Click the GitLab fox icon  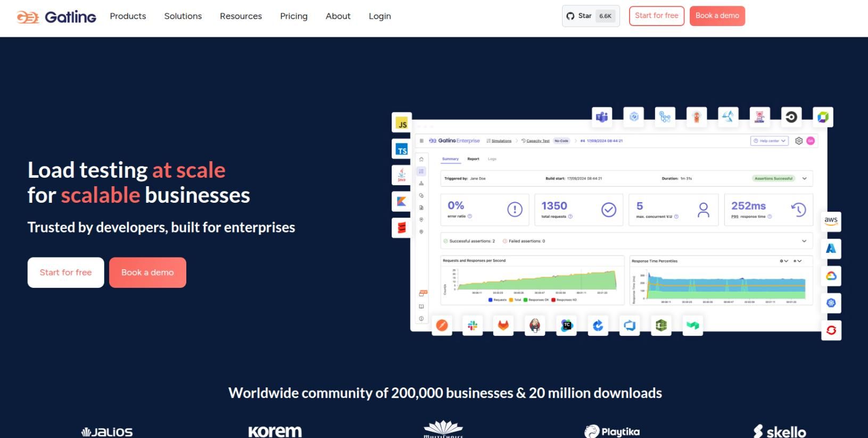(x=503, y=325)
